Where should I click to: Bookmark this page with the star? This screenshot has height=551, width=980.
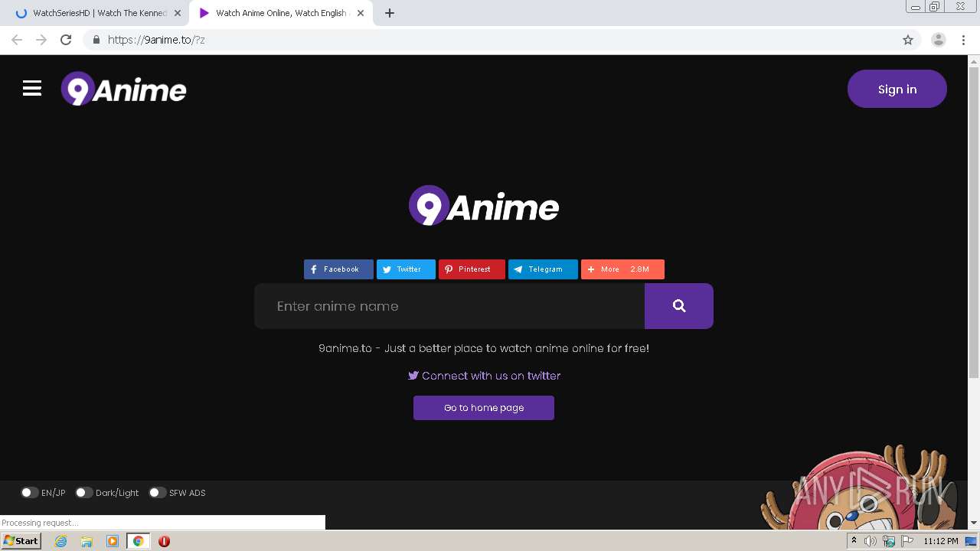[x=908, y=40]
